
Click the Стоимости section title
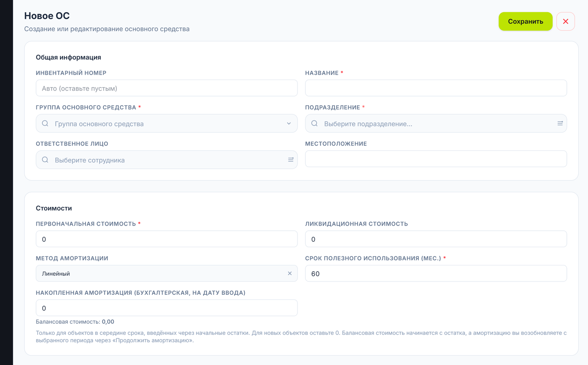[54, 208]
